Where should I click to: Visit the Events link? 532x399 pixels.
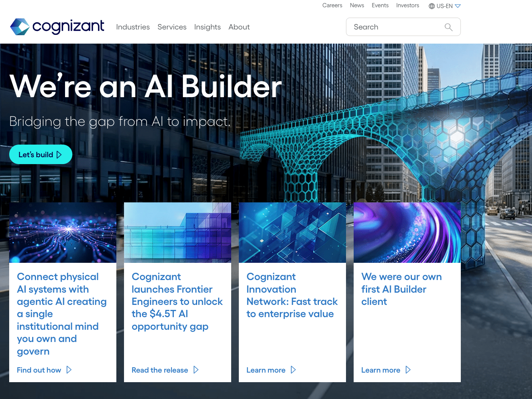380,5
